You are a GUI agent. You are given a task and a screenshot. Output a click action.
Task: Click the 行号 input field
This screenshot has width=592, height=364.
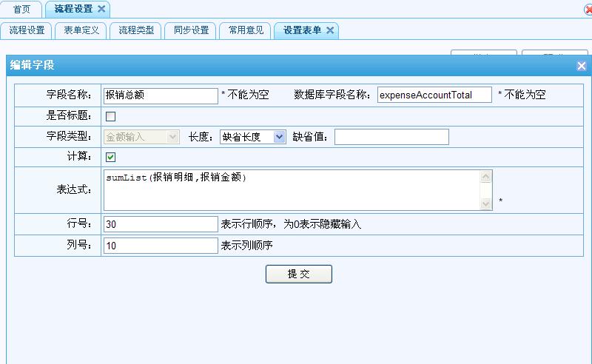161,224
